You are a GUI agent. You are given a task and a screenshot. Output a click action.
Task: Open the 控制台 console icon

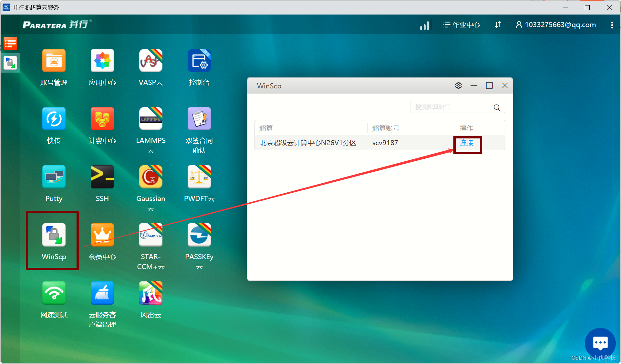[x=199, y=61]
